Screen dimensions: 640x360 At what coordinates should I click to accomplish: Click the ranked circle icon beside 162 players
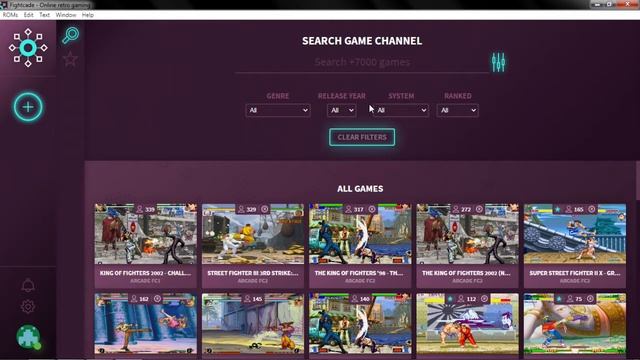157,299
